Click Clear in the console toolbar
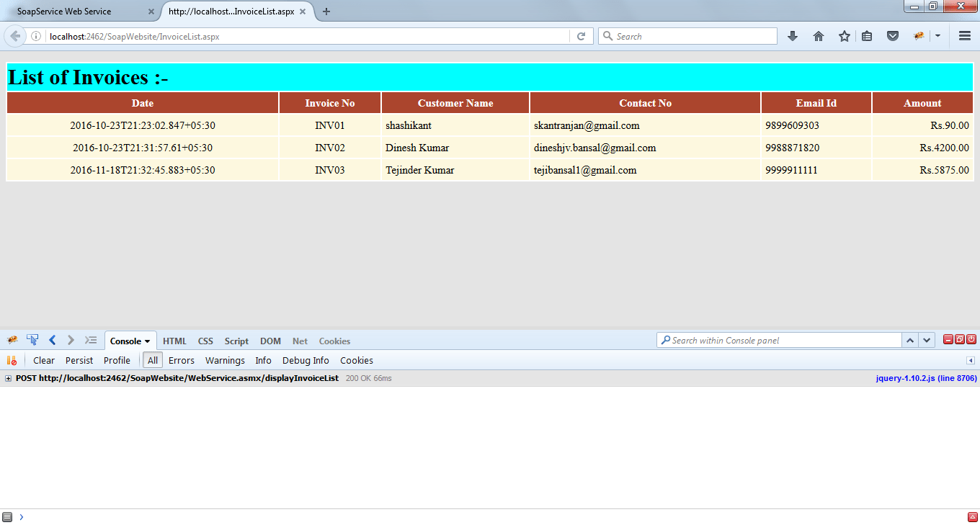980x525 pixels. pos(44,361)
